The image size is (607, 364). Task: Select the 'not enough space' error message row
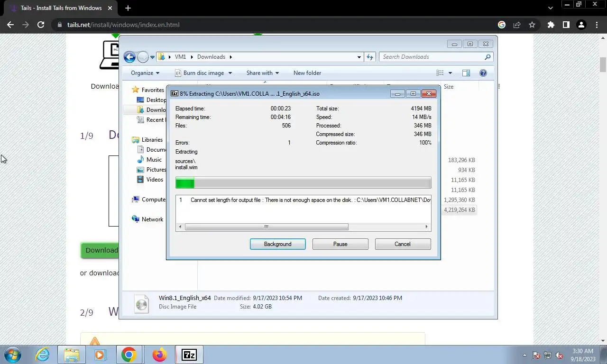click(303, 200)
